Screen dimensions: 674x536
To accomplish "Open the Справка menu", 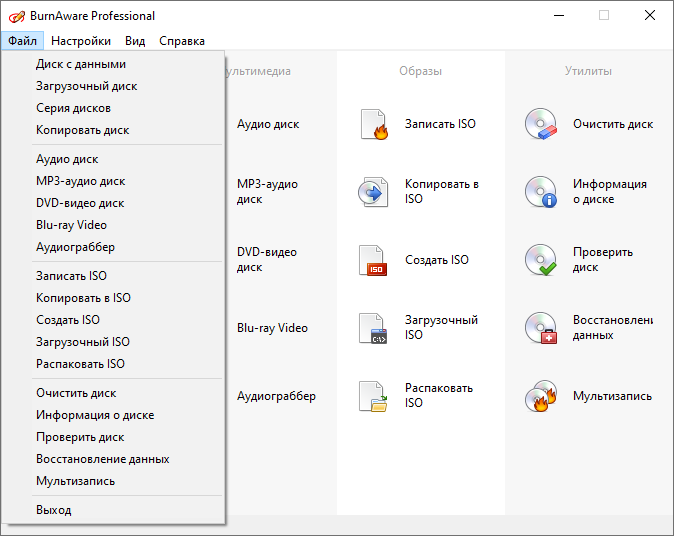I will tap(182, 41).
